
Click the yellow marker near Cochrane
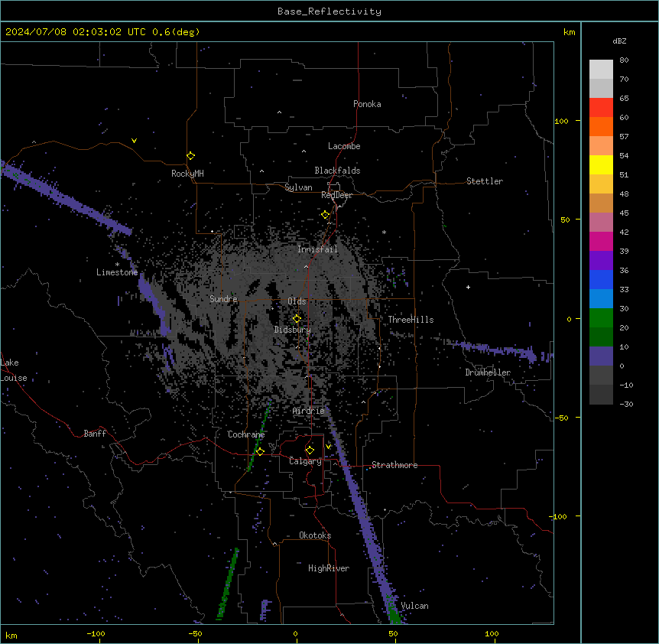tap(260, 451)
